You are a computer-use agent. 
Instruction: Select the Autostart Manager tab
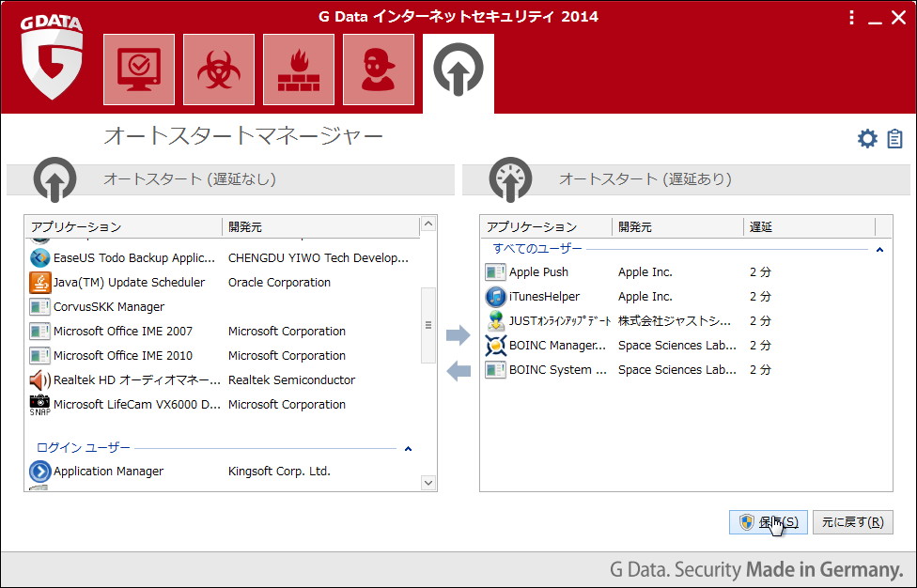[458, 72]
